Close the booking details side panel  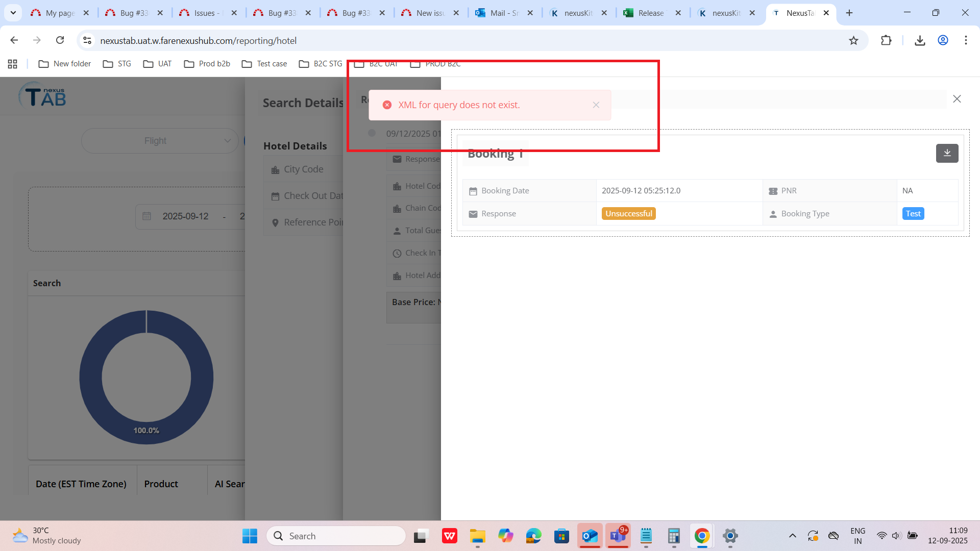[x=957, y=99]
